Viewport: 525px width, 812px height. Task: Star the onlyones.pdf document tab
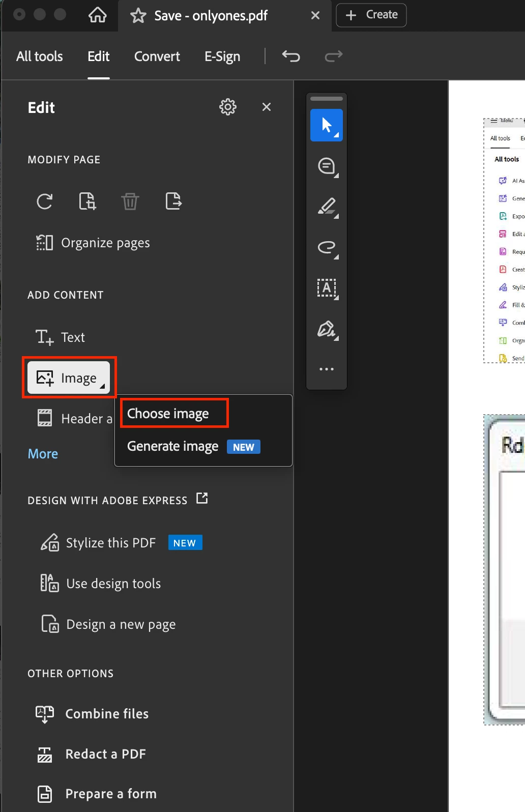click(138, 16)
